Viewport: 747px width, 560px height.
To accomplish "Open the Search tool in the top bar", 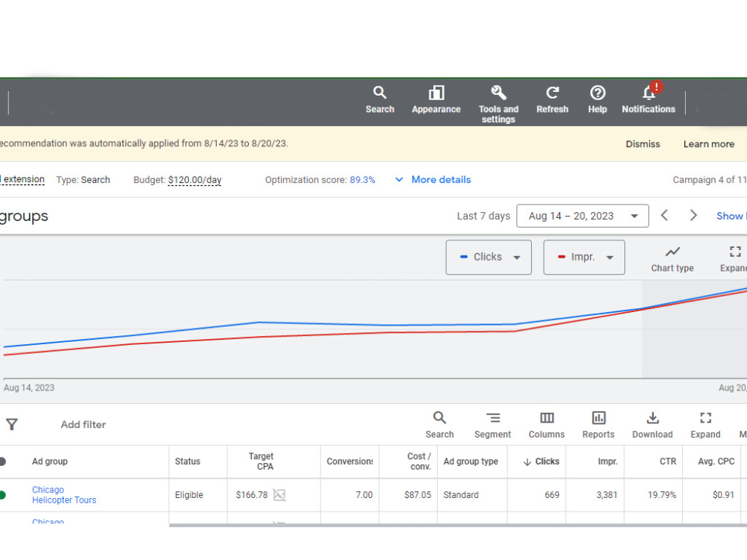I will (x=379, y=100).
